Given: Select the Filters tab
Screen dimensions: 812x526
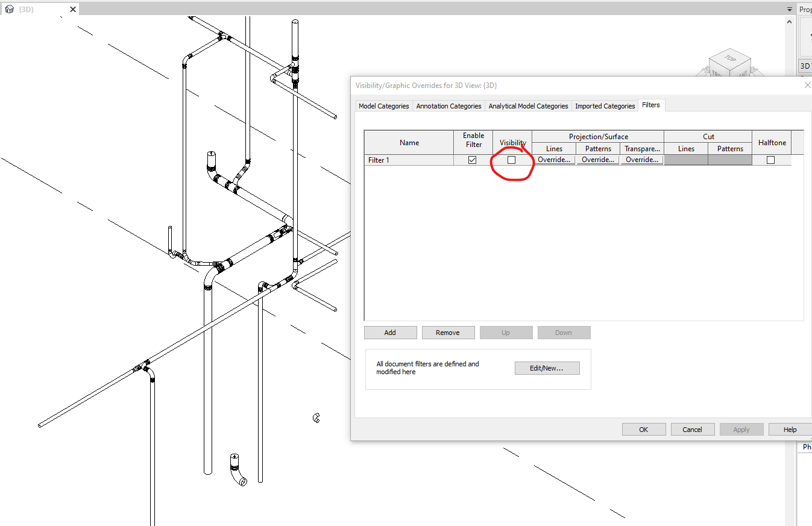Looking at the screenshot, I should (651, 104).
